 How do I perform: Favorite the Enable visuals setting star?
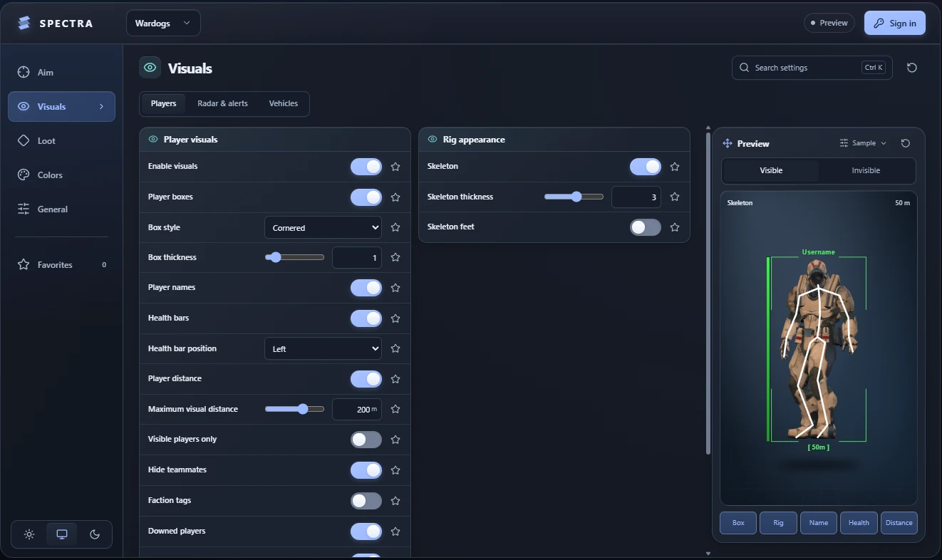tap(395, 167)
